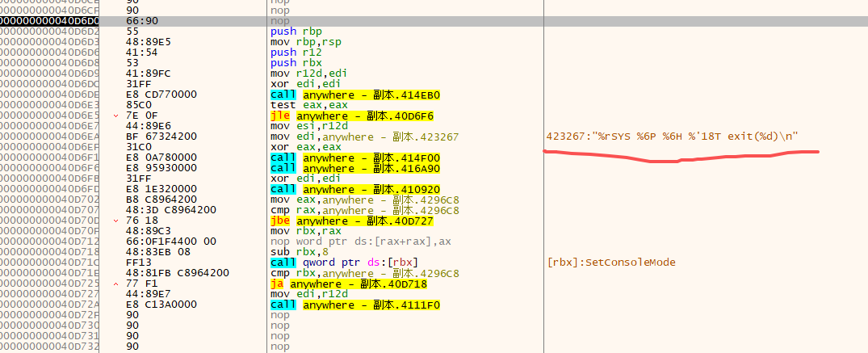Click the jump arrow beside the jle instruction
This screenshot has height=353, width=868.
click(118, 116)
